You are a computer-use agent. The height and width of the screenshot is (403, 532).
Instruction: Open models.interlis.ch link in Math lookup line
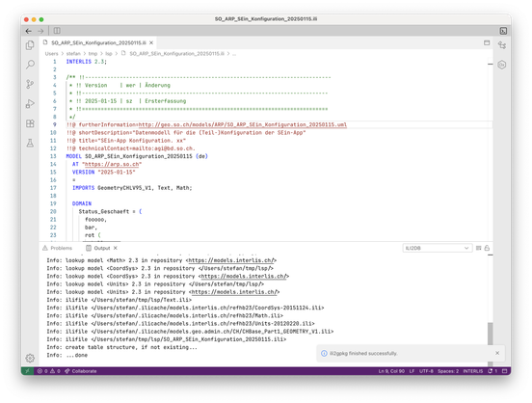(x=230, y=260)
